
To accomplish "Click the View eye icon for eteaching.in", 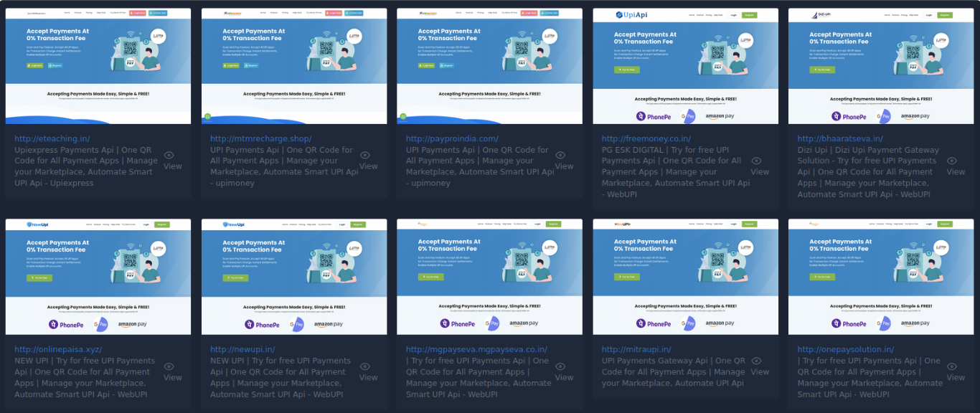I will click(169, 155).
